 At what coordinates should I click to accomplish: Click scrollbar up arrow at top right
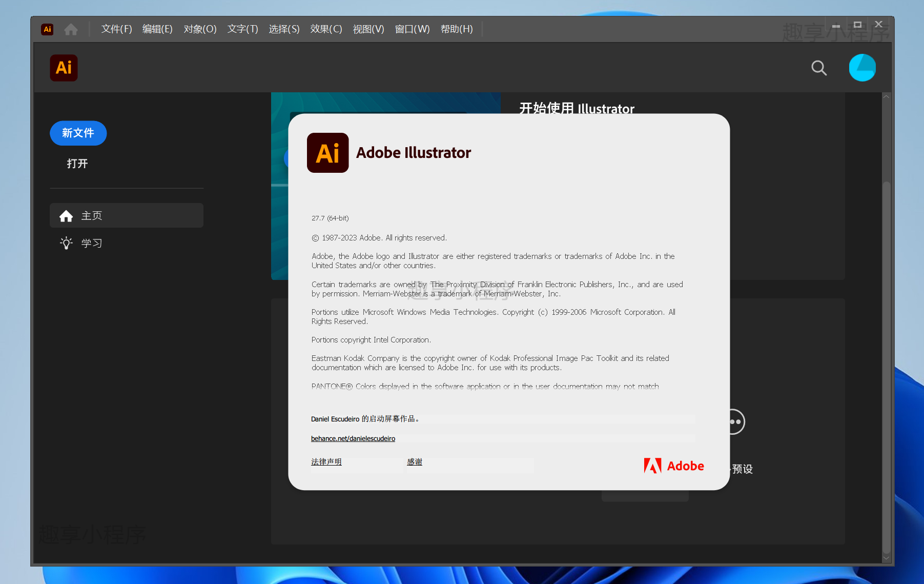[886, 96]
